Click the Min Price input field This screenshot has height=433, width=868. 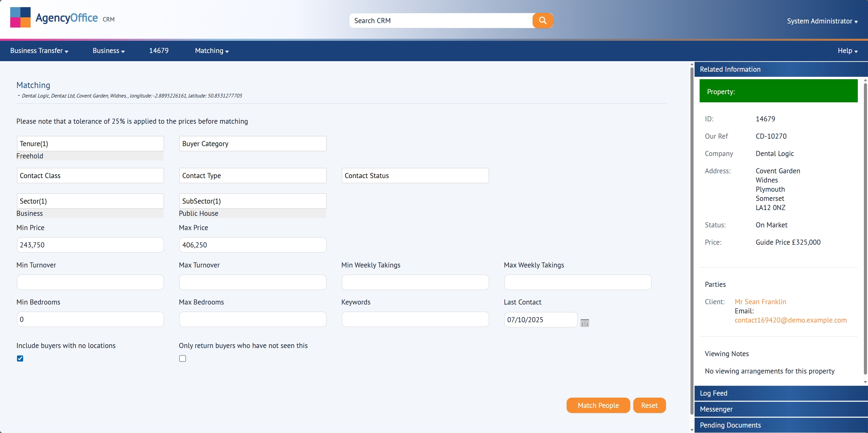pyautogui.click(x=90, y=244)
